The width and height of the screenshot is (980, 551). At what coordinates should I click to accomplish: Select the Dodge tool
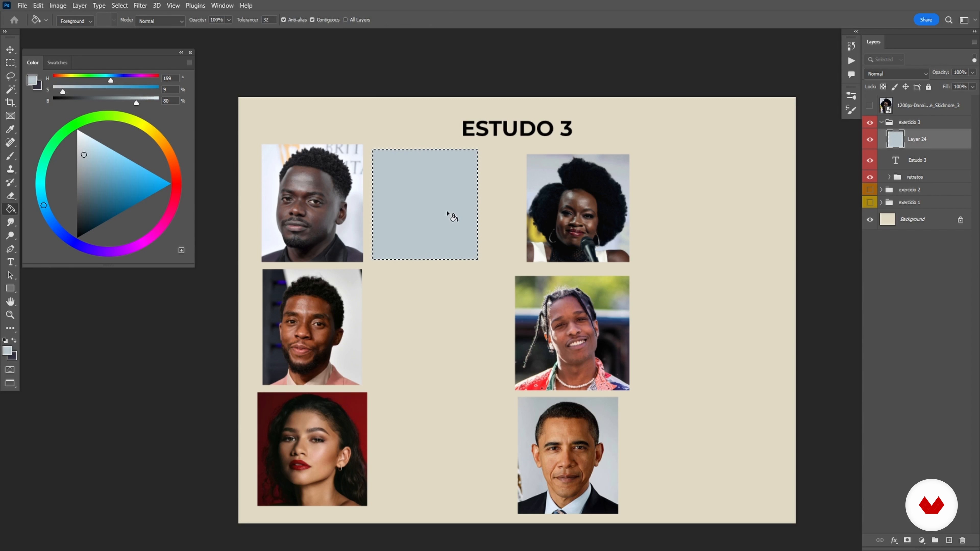10,235
